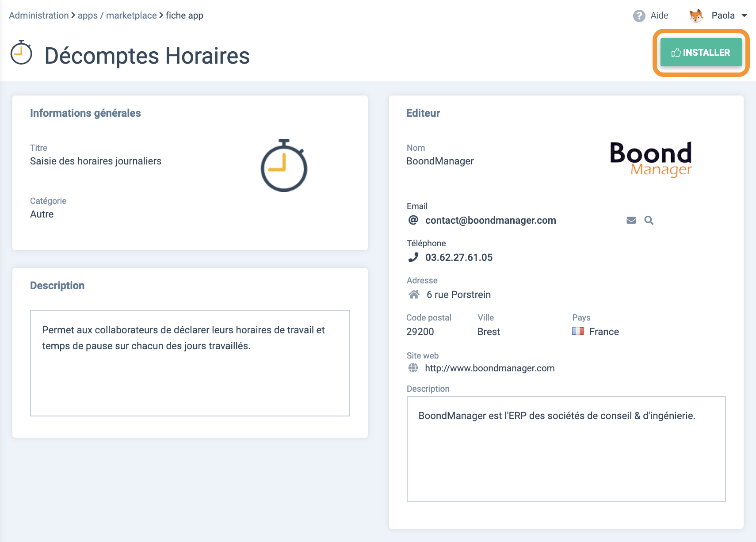Click the contact@boondmanager.com email address

490,221
